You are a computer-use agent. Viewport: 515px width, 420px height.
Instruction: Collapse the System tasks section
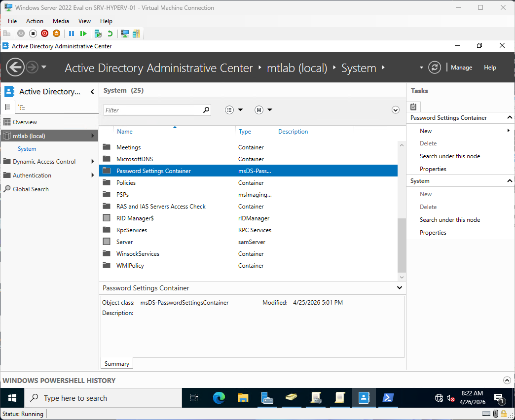pos(510,181)
